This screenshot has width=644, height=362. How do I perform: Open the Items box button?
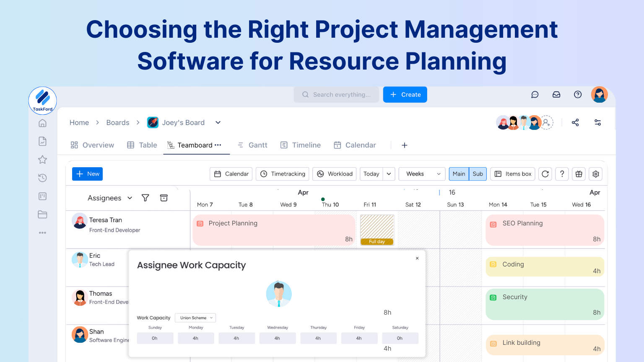coord(512,174)
